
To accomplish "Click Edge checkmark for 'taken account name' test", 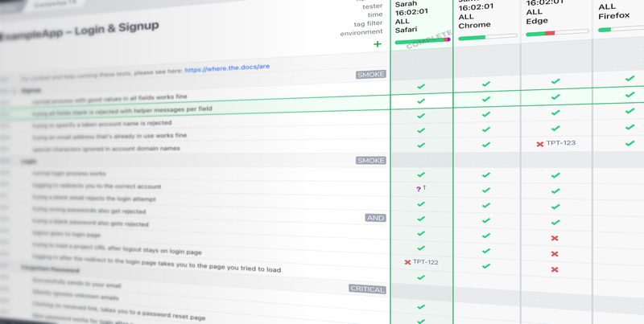I will (x=555, y=113).
